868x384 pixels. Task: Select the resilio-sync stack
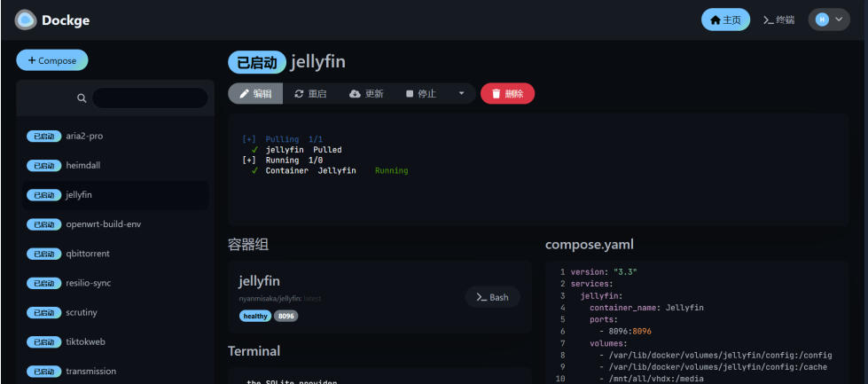pyautogui.click(x=115, y=283)
